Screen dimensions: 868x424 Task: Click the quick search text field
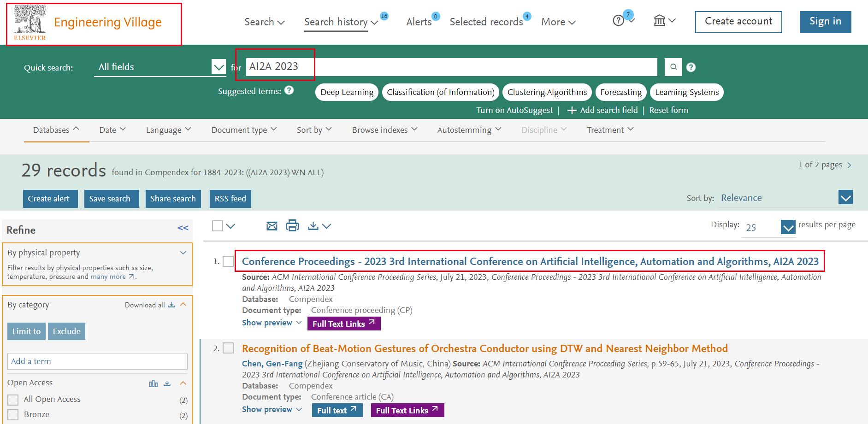[451, 67]
